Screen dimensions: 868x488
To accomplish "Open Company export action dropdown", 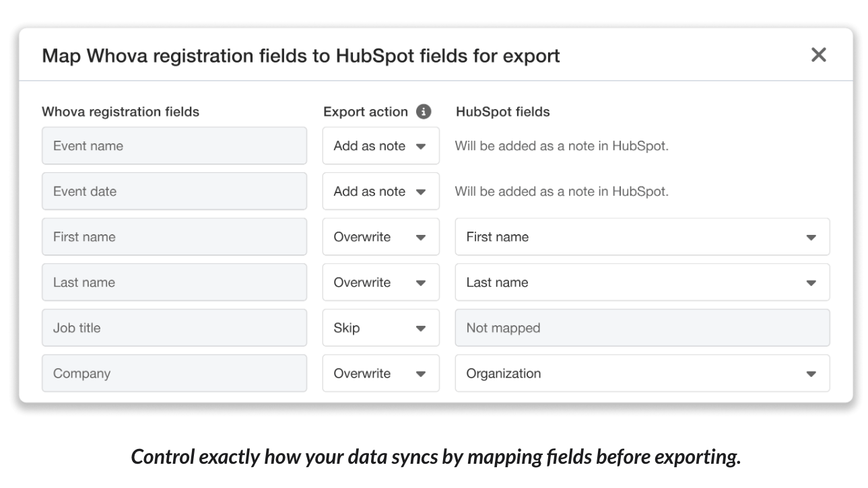I will coord(381,374).
